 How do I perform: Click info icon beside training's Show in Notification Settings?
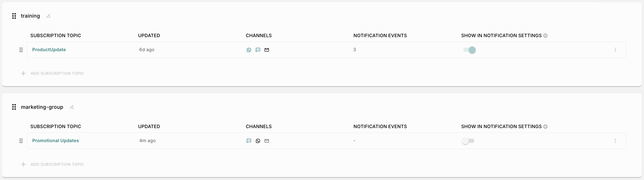(545, 36)
